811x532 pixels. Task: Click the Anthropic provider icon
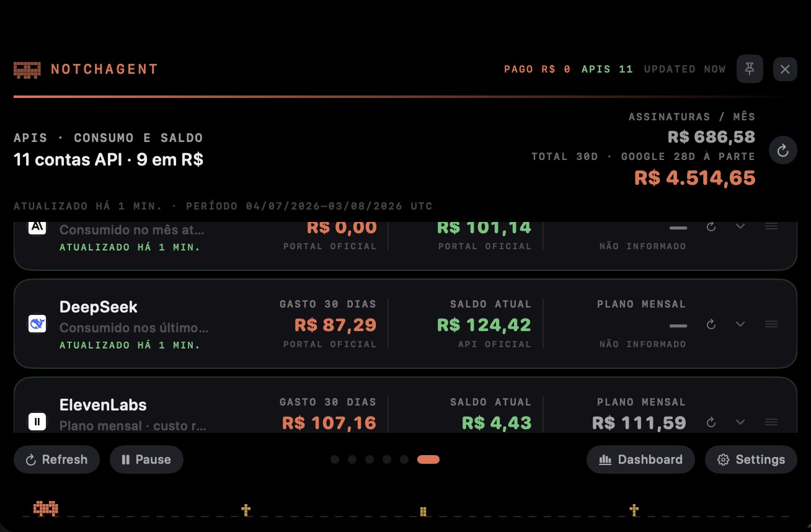click(x=37, y=226)
